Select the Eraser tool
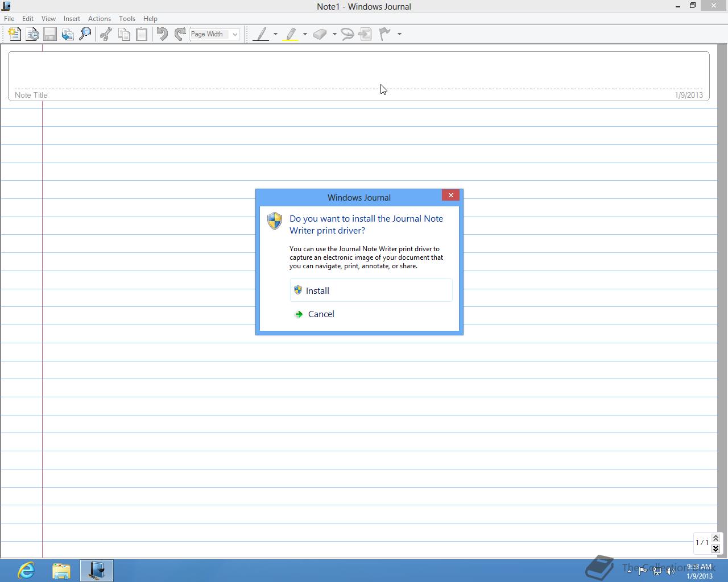 320,34
